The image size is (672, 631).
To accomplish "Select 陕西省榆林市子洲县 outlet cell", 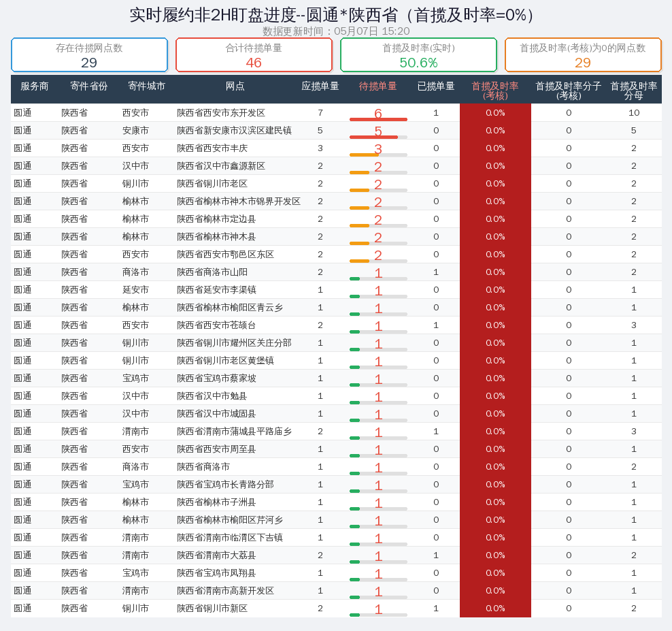I will [216, 502].
